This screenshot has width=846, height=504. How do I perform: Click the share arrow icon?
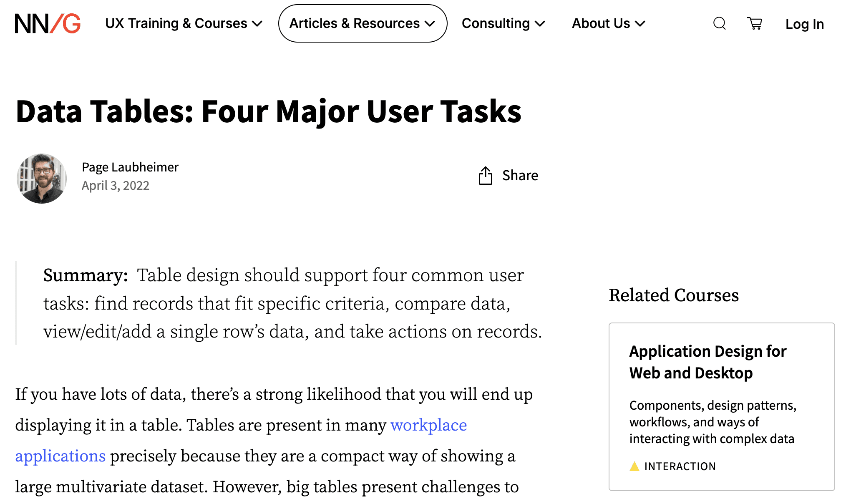485,176
